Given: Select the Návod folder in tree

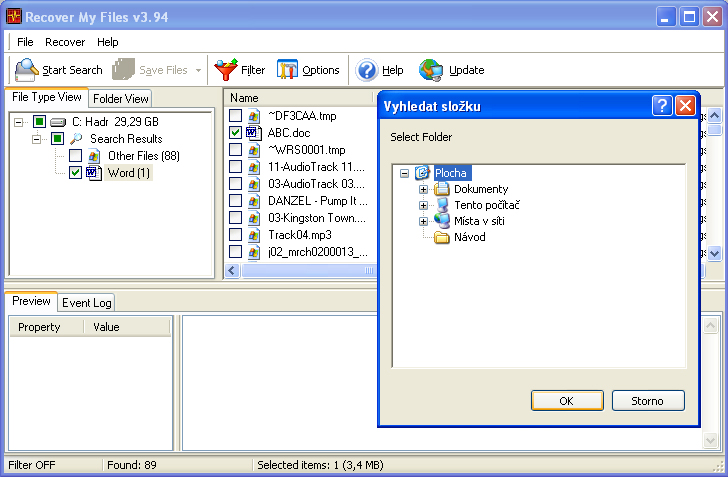Looking at the screenshot, I should 469,237.
